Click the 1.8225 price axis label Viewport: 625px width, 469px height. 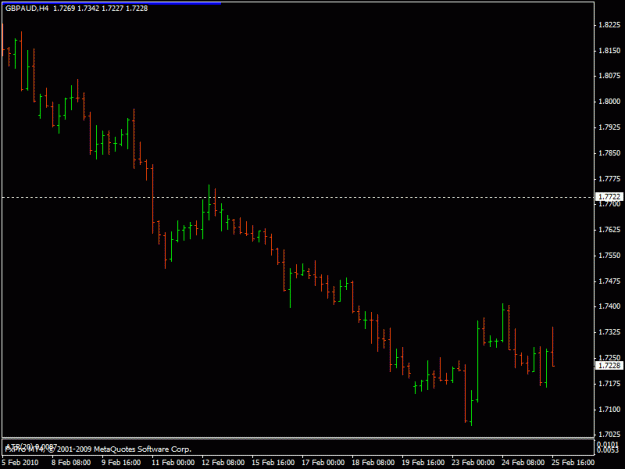pyautogui.click(x=609, y=25)
